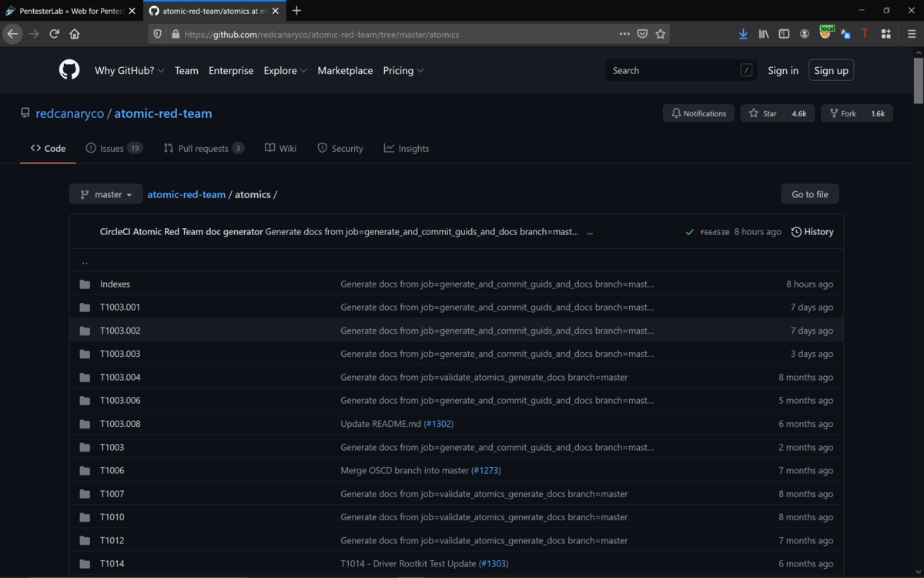The height and width of the screenshot is (578, 924).
Task: Click the grid-plus extension icon
Action: pyautogui.click(x=886, y=34)
